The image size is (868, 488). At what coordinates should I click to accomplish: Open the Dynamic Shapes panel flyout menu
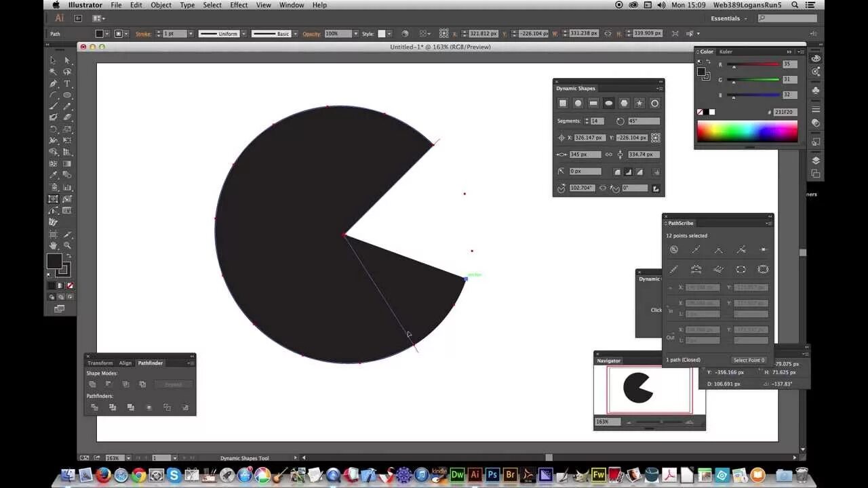tap(659, 88)
